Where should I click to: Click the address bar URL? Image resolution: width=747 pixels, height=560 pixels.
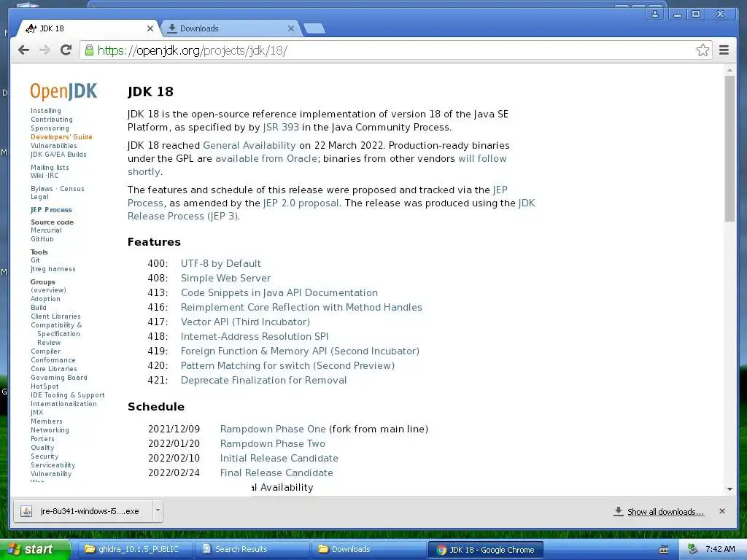[192, 50]
